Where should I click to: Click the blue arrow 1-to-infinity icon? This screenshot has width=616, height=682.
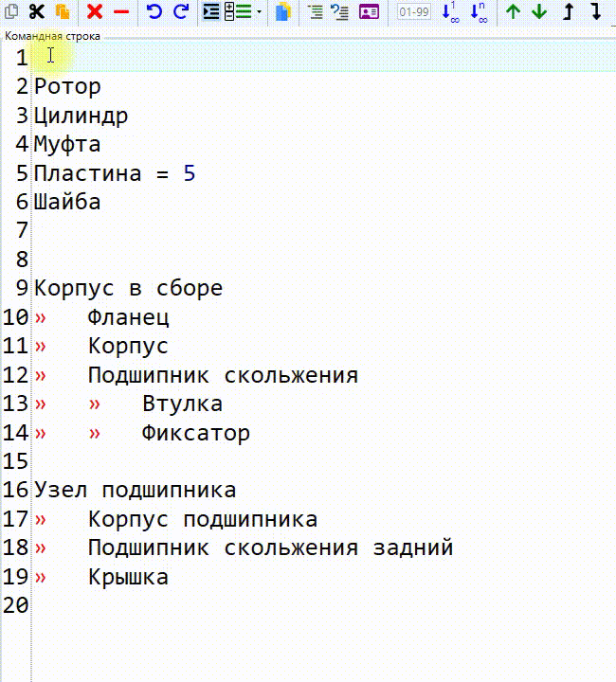coord(451,11)
